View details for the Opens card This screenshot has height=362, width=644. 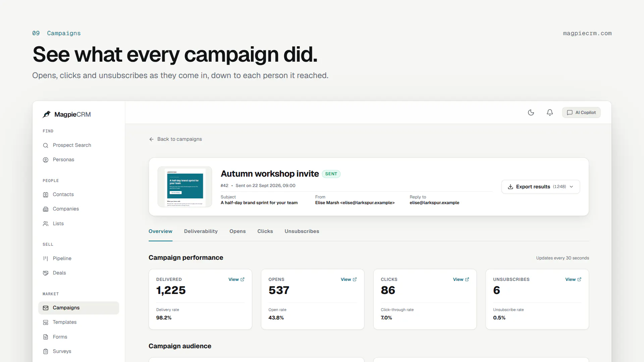point(349,280)
